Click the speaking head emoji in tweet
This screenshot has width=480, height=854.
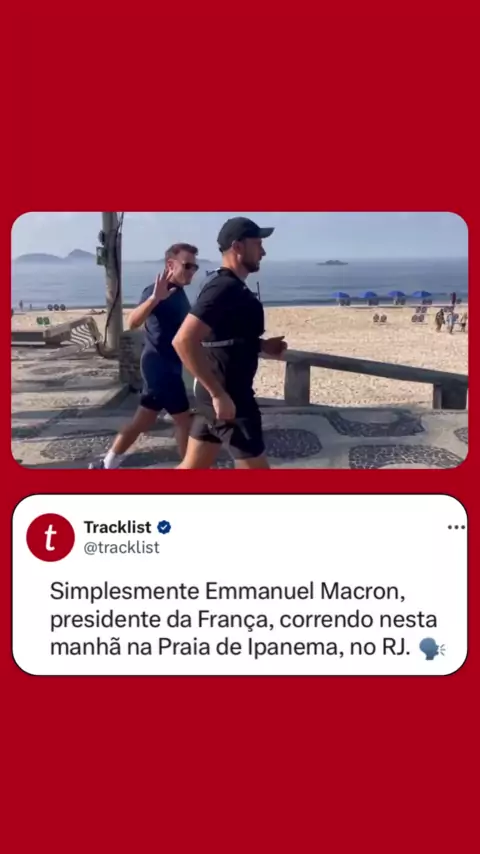(x=432, y=649)
